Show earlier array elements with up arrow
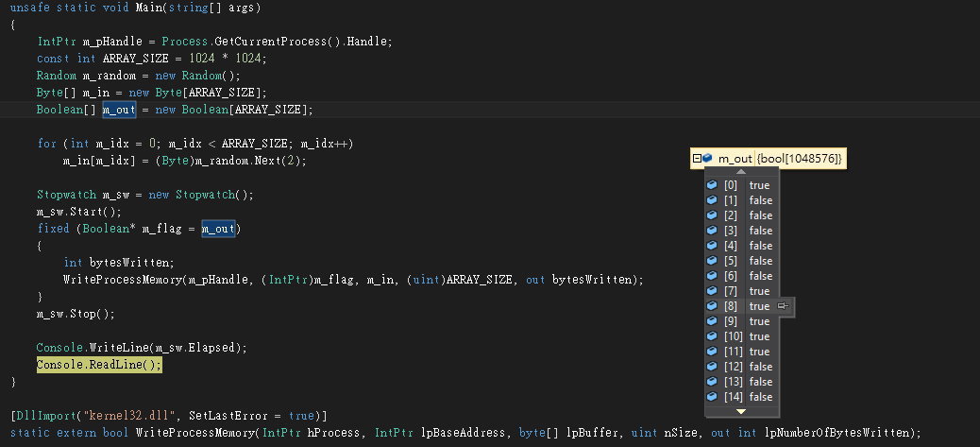 741,171
